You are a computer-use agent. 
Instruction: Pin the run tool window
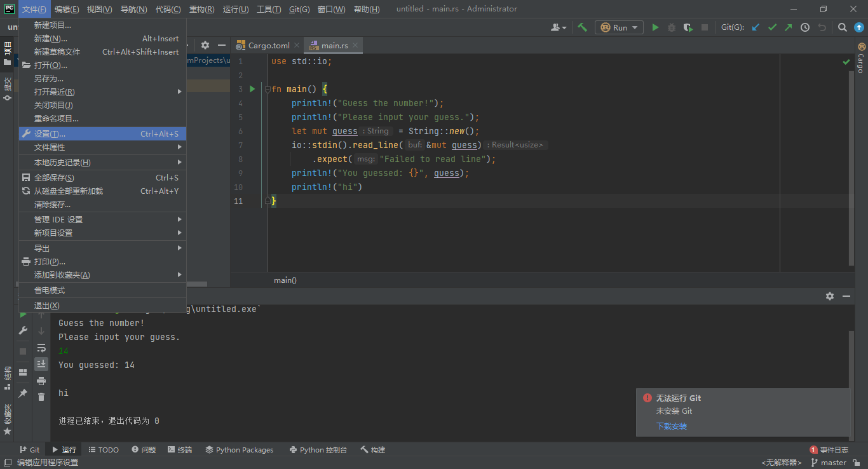tap(22, 393)
